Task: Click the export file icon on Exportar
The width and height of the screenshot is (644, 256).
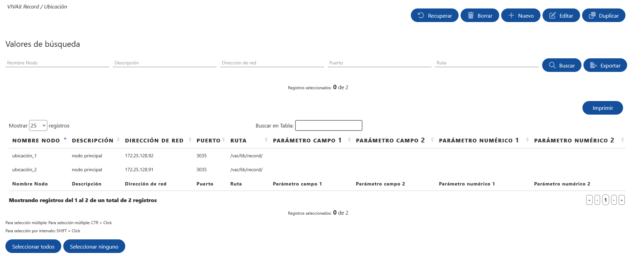Action: coord(593,65)
